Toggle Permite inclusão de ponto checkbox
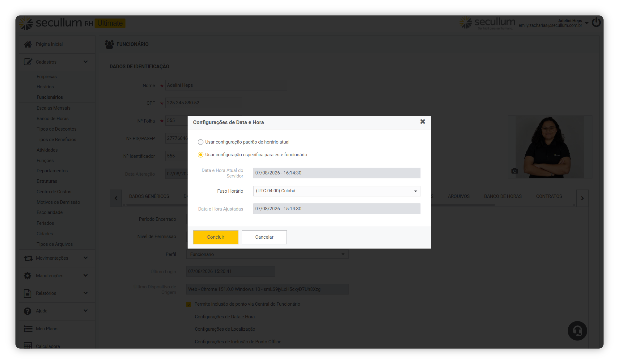Screen dimensions: 619x364 tap(189, 304)
